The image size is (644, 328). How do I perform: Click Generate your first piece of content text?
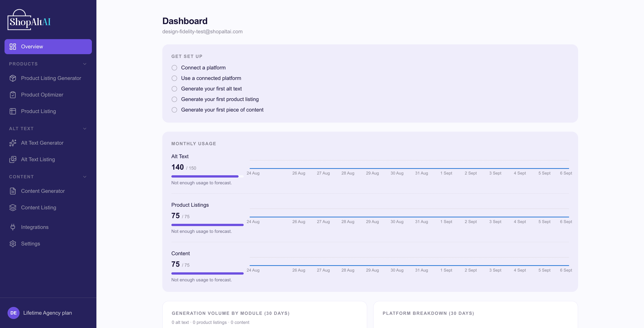[x=222, y=110]
